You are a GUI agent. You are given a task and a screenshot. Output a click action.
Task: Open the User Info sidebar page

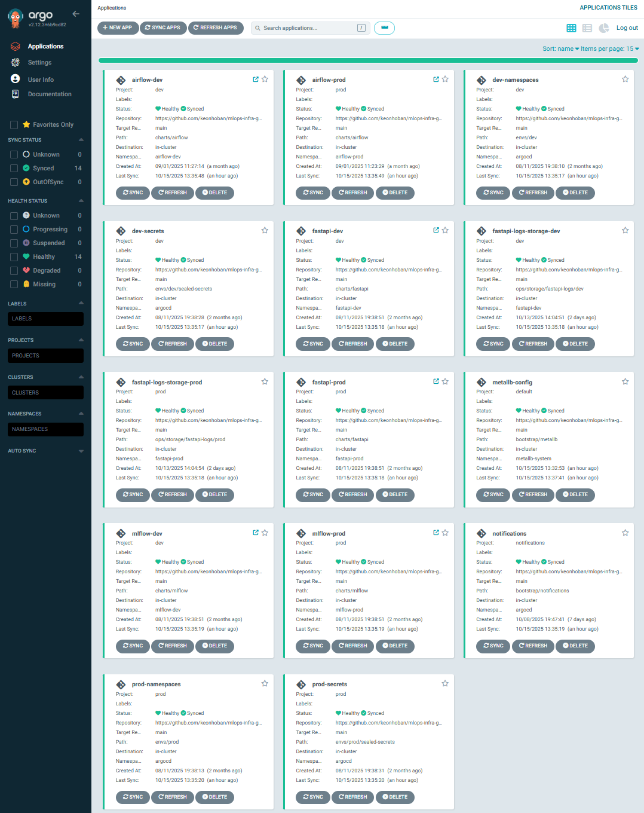click(42, 79)
